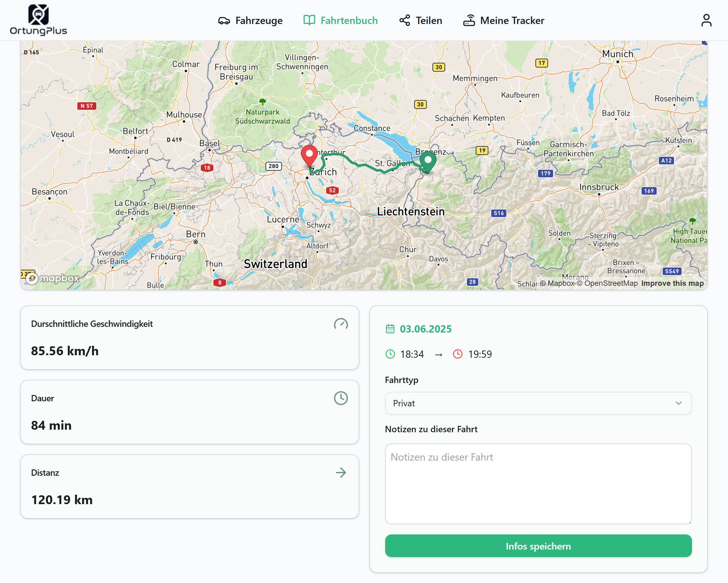Go to Meine Tracker
Viewport: 728px width, 583px height.
[504, 21]
